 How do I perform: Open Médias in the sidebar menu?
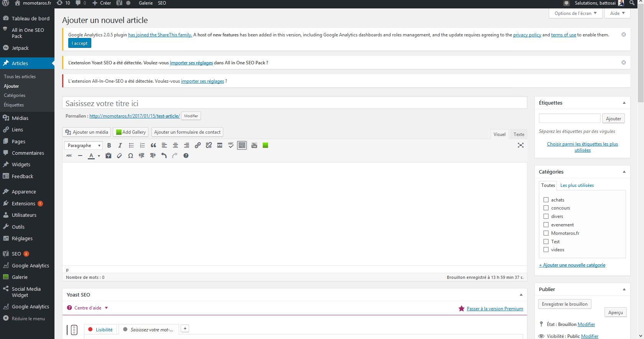[x=27, y=118]
